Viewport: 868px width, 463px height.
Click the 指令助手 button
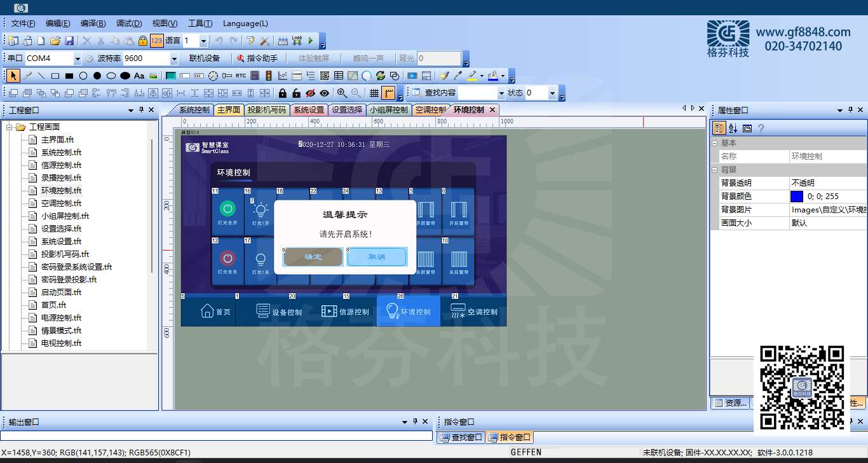click(257, 59)
